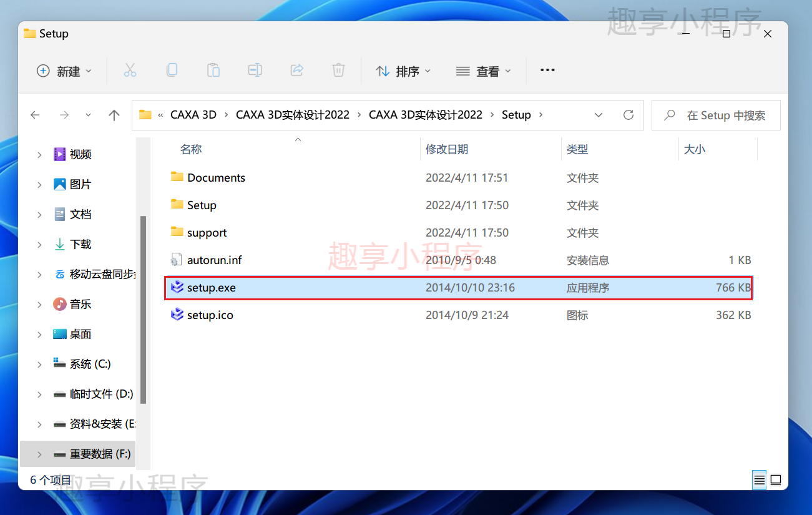Click the autorun.inf file icon
Screen dimensions: 812x515
pyautogui.click(x=176, y=260)
